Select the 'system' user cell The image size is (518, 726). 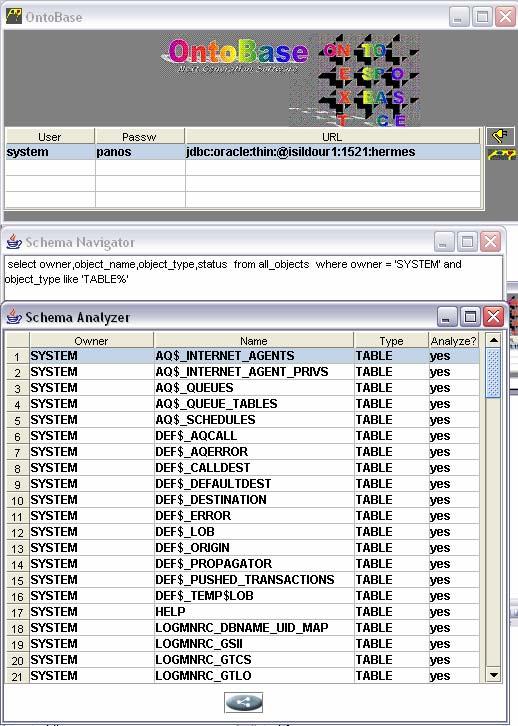tap(50, 152)
